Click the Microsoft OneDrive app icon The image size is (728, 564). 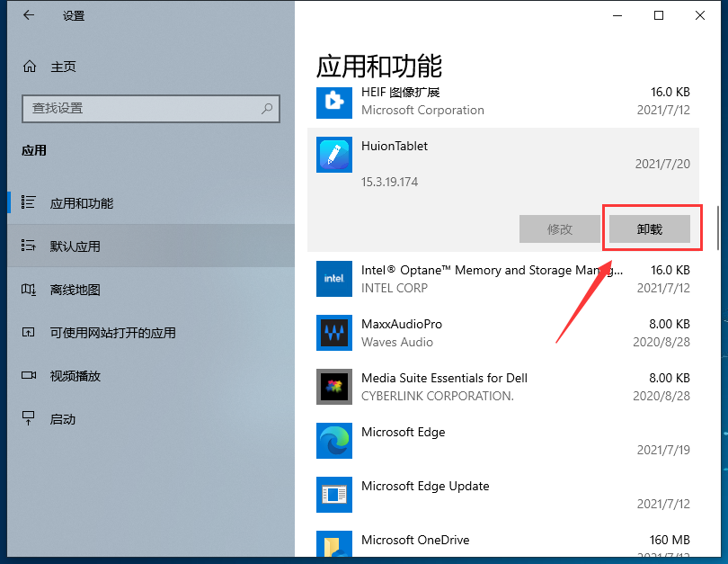[334, 543]
